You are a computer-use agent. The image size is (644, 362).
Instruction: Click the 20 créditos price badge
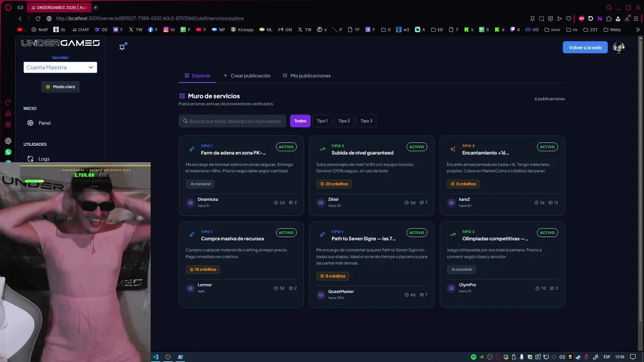tap(334, 184)
